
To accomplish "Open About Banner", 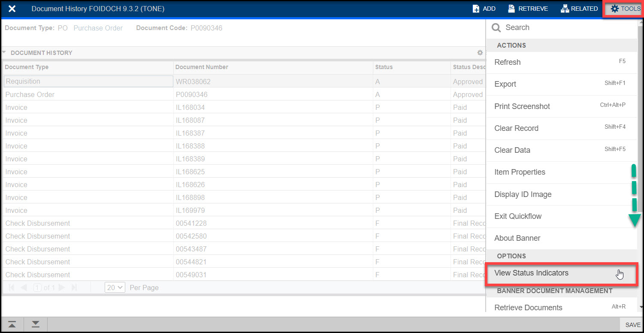I will [561, 238].
